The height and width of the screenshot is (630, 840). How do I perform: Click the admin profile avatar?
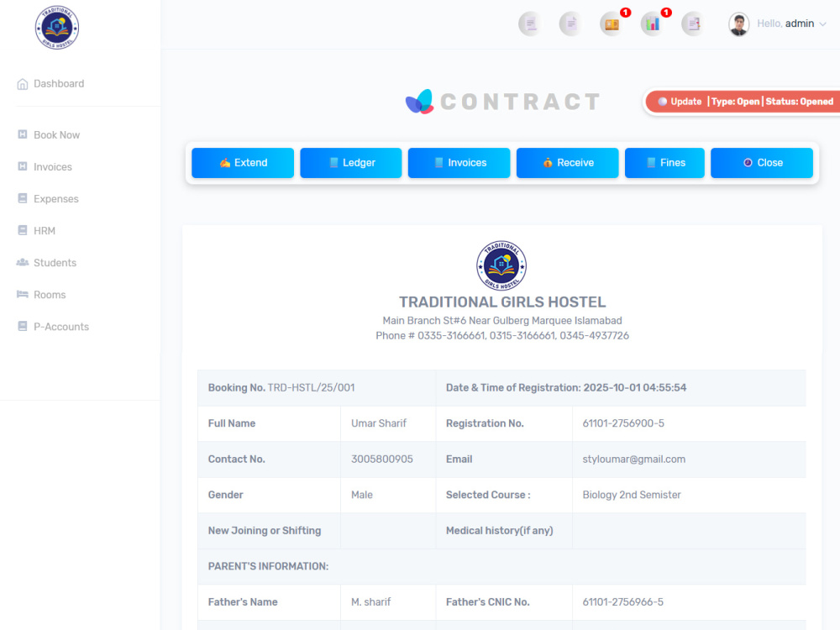tap(738, 24)
